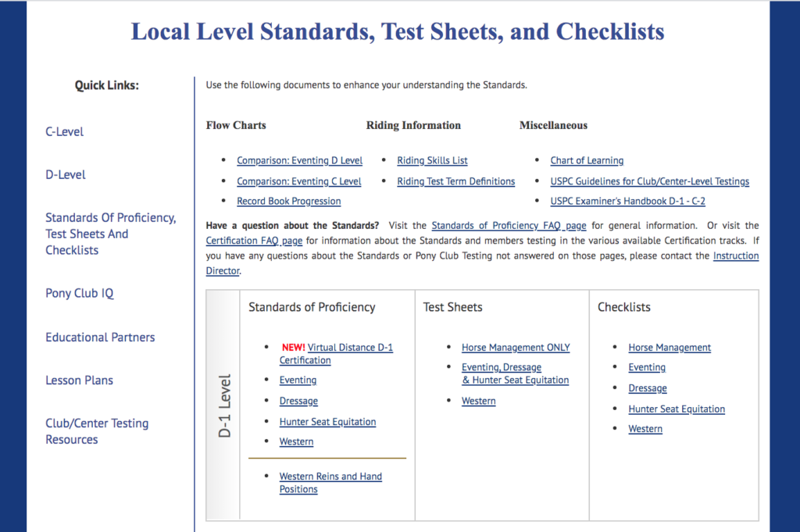Screen dimensions: 800x532
Task: Open Eventing under Standards of Proficiency
Action: coord(298,380)
